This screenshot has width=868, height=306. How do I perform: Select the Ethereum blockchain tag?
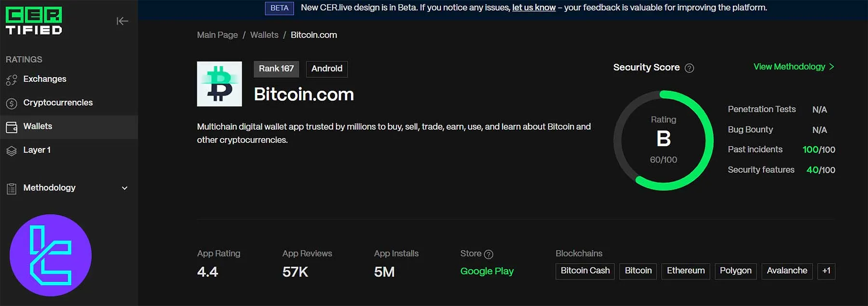pyautogui.click(x=685, y=271)
